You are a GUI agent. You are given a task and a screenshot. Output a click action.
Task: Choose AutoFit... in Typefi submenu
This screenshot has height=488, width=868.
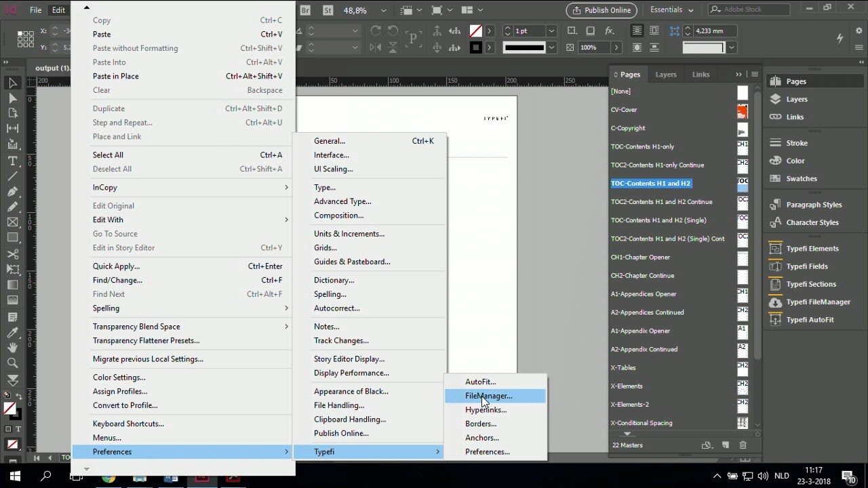click(495, 382)
